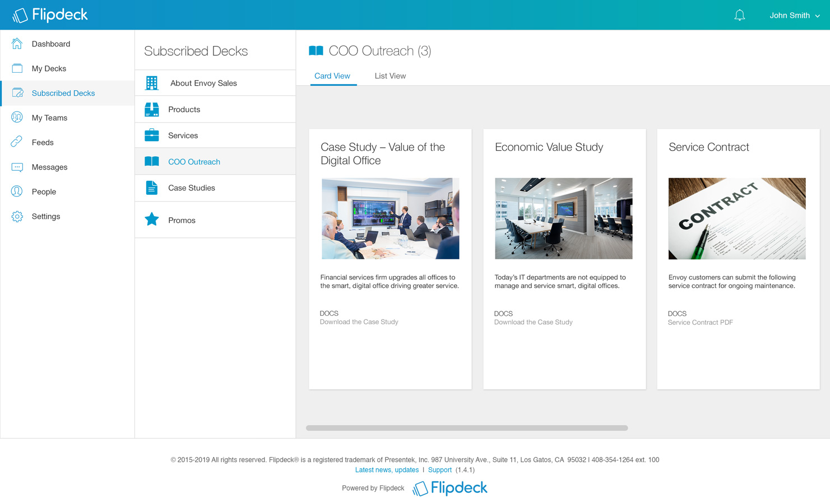Click the horizontal card scrollbar
The width and height of the screenshot is (830, 504).
coord(467,428)
